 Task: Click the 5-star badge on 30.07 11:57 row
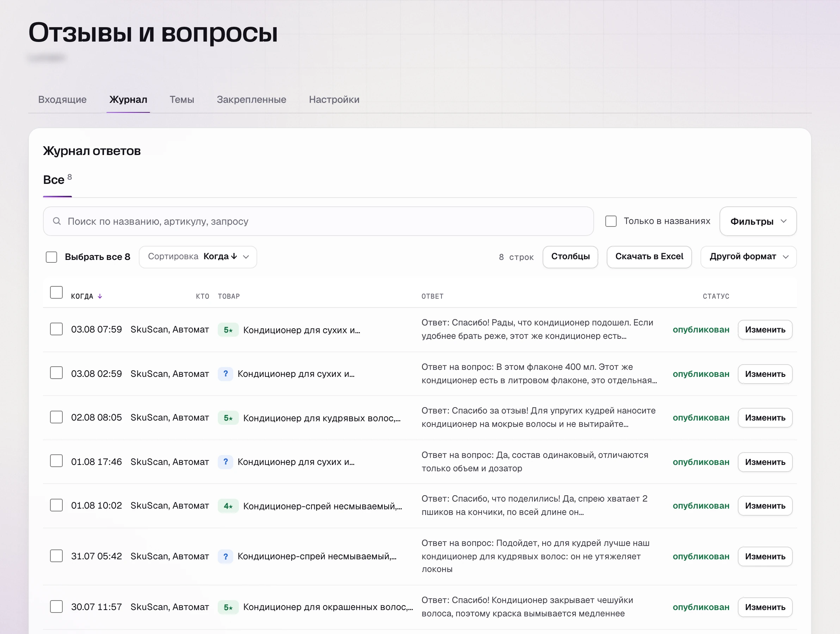click(228, 607)
